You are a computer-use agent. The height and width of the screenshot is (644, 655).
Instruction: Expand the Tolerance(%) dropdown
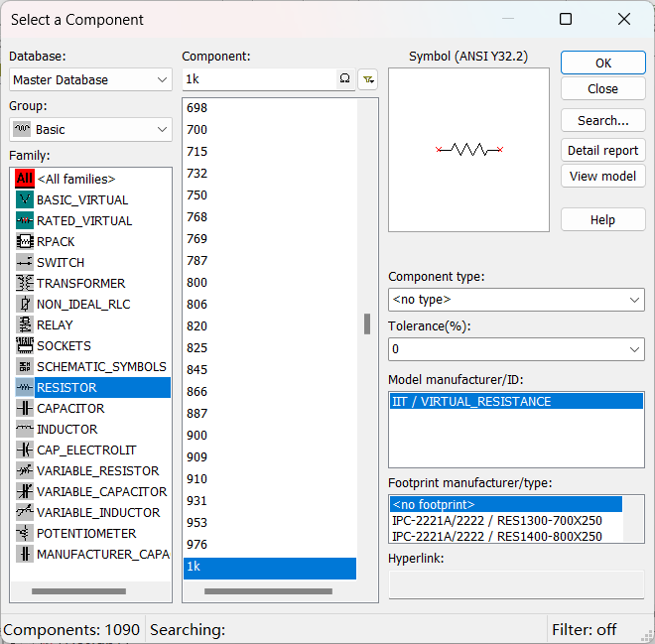point(516,349)
